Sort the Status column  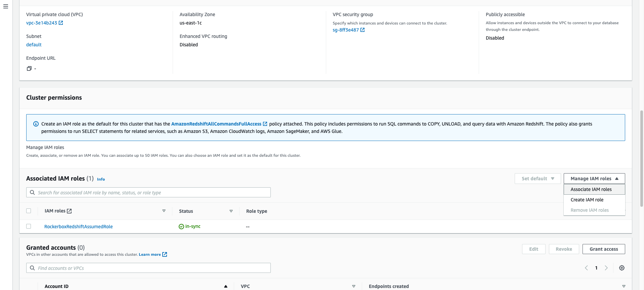[231, 211]
